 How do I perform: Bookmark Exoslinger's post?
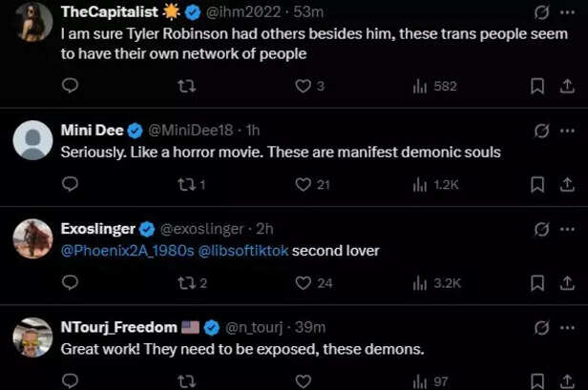[537, 282]
